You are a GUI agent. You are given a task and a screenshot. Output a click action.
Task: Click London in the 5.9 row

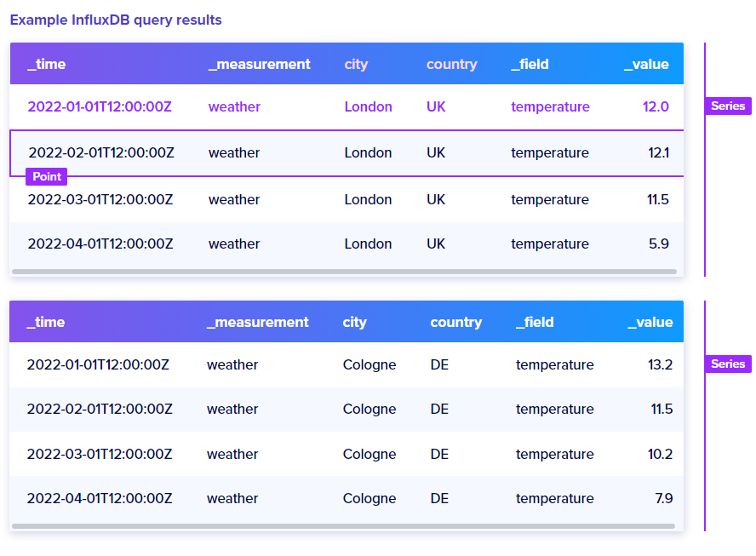[x=368, y=244]
